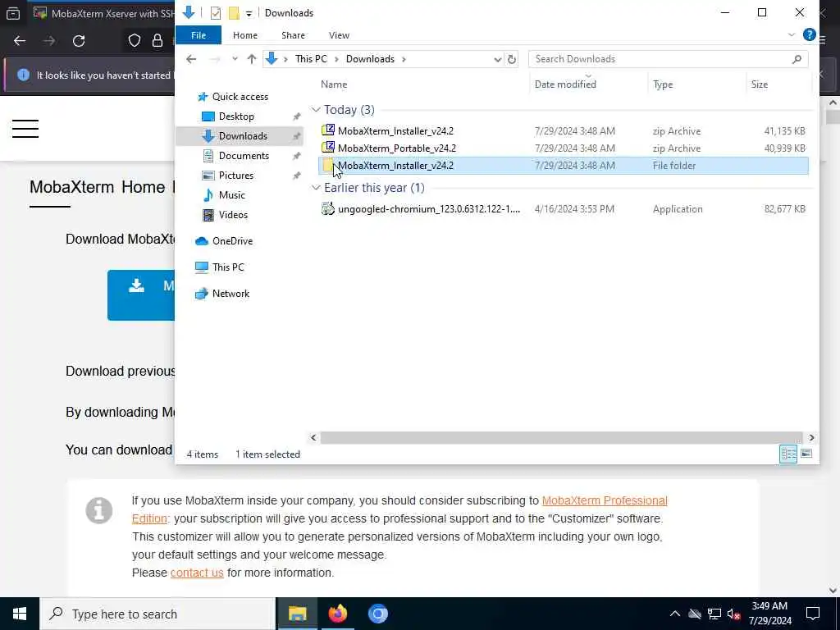Collapse the Earlier this year (1) group
The image size is (840, 630).
[316, 188]
